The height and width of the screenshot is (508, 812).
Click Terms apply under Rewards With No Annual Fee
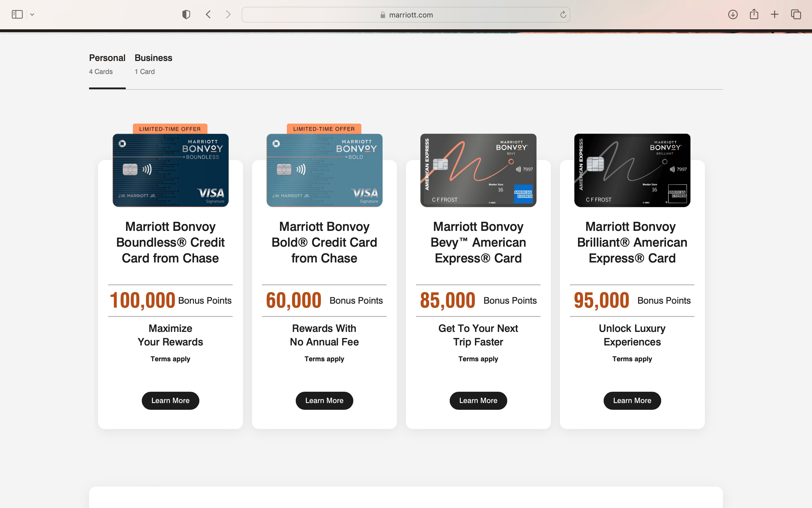(x=324, y=359)
